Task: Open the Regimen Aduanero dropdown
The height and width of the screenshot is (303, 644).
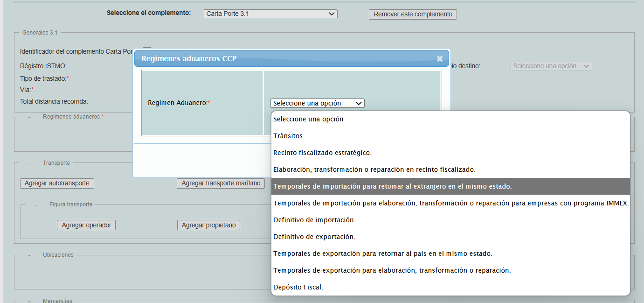Action: [317, 103]
